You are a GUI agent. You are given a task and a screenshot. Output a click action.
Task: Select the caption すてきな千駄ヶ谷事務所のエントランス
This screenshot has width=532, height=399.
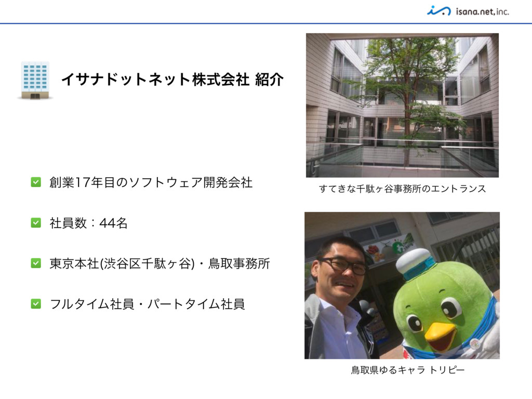tap(403, 189)
